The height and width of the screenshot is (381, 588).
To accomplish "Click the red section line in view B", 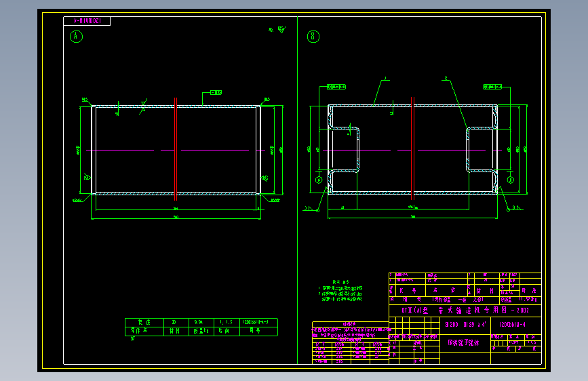I will click(x=412, y=148).
